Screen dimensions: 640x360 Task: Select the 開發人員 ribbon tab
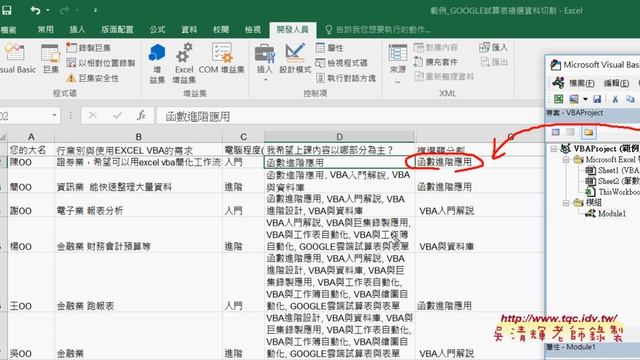click(293, 29)
